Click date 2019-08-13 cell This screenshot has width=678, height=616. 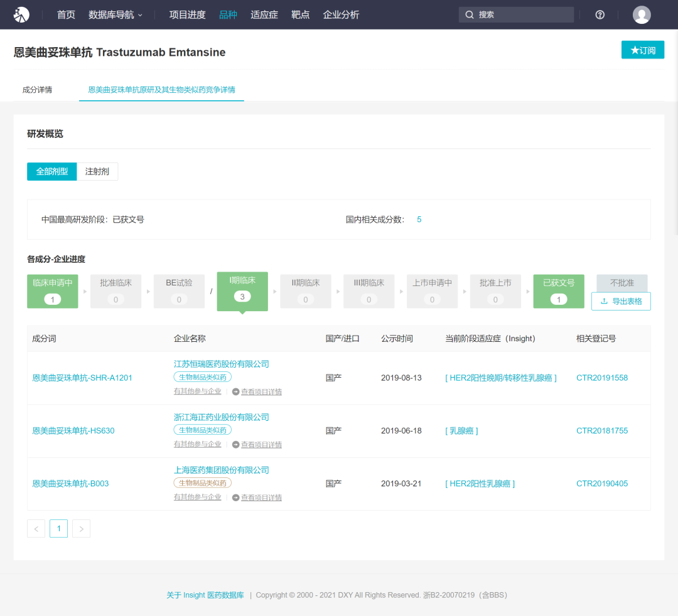point(401,378)
